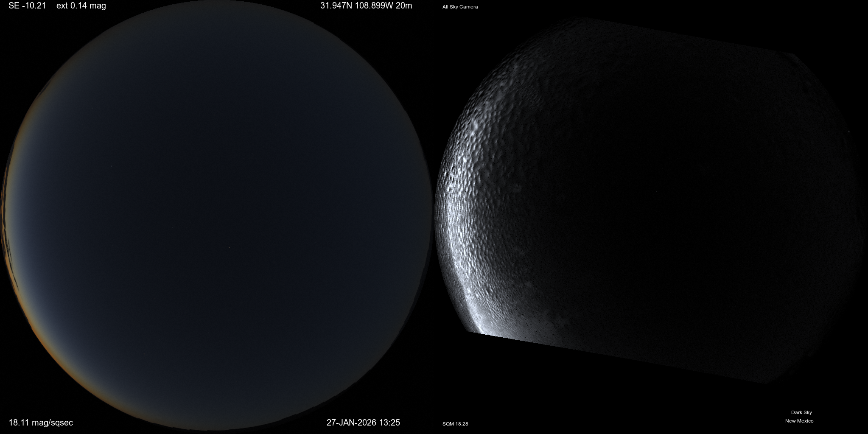Viewport: 868px width, 434px height.
Task: Select the 27-JAN-2026 13:25 timestamp
Action: [363, 423]
